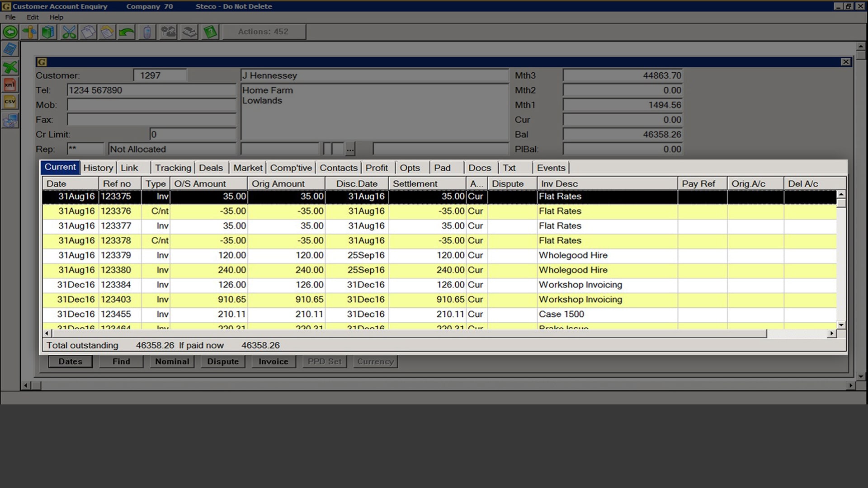Click the CSV export sidebar icon
The height and width of the screenshot is (488, 868).
[9, 102]
